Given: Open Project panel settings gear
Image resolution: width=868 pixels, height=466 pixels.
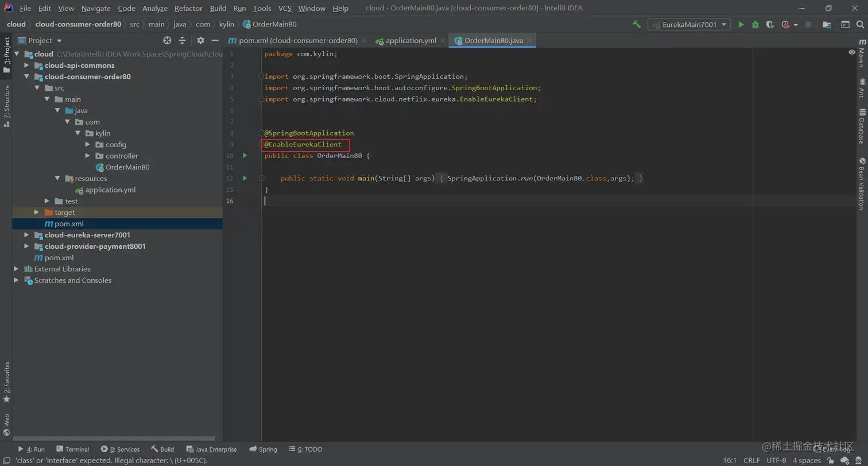Looking at the screenshot, I should pyautogui.click(x=200, y=40).
